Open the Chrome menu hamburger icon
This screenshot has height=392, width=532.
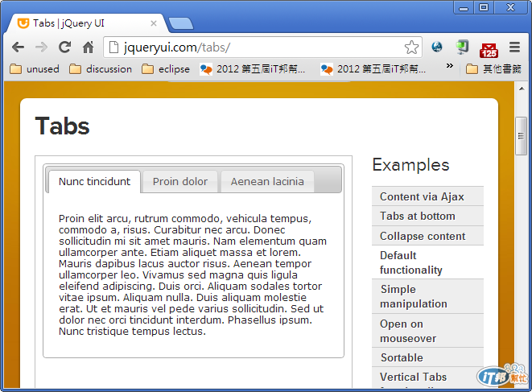[x=515, y=47]
